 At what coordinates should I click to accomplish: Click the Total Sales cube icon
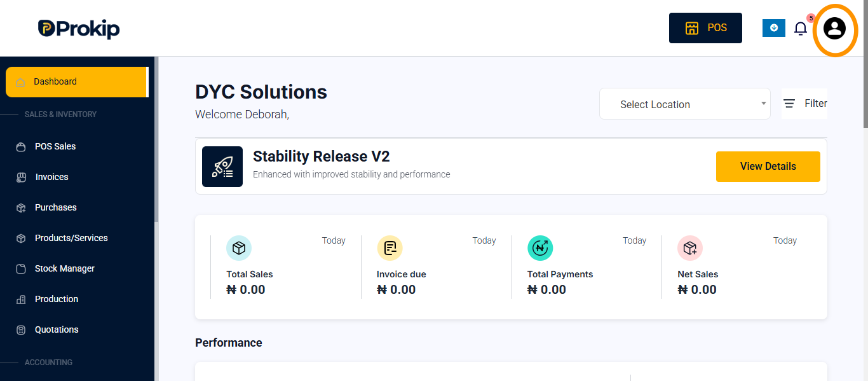[x=239, y=248]
